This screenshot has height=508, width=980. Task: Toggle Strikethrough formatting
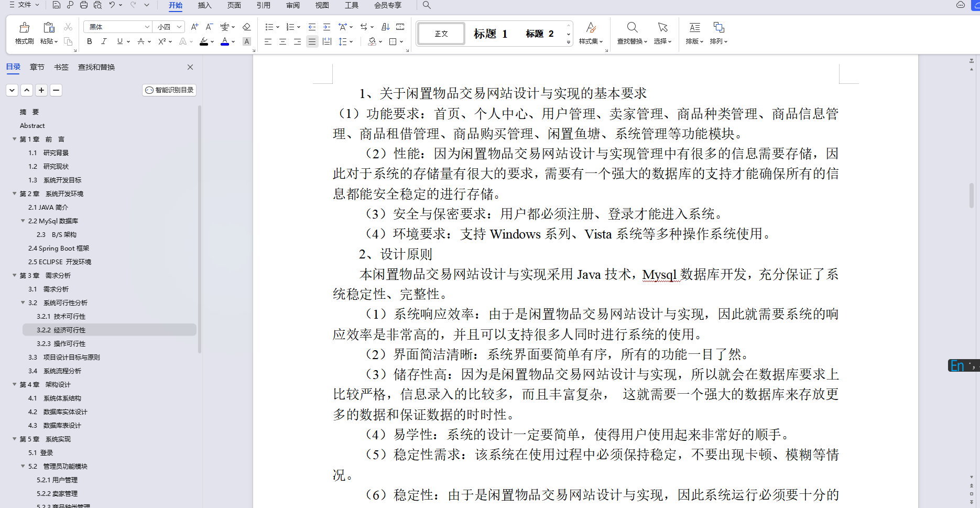point(140,41)
